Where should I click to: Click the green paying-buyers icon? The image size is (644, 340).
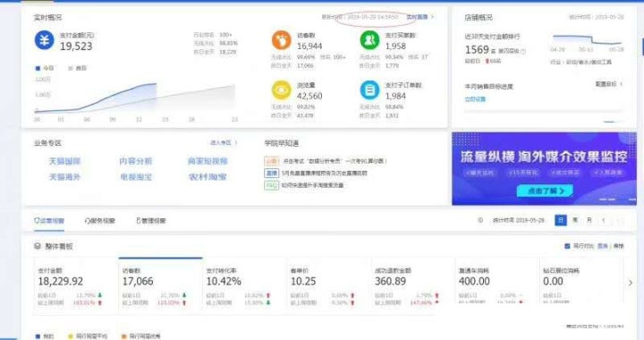369,40
